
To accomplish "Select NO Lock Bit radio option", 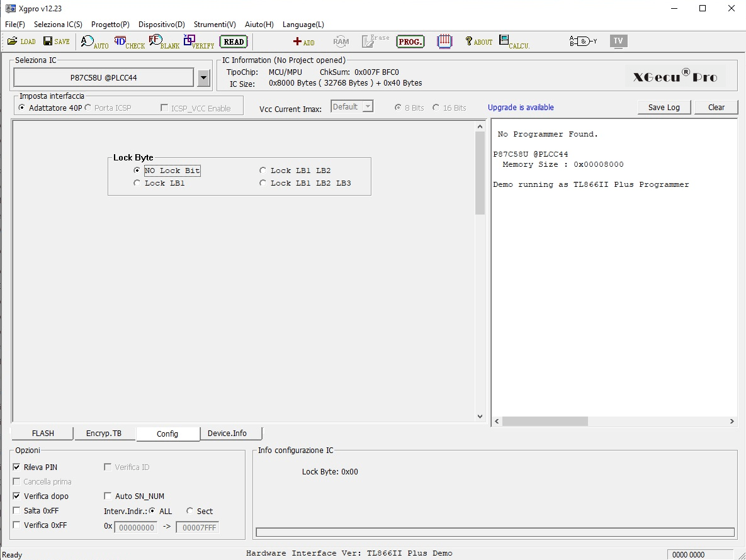I will coord(167,171).
